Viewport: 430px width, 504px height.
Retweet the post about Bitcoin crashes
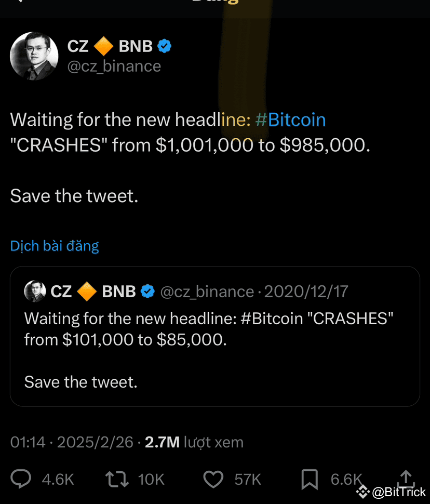pos(117,479)
